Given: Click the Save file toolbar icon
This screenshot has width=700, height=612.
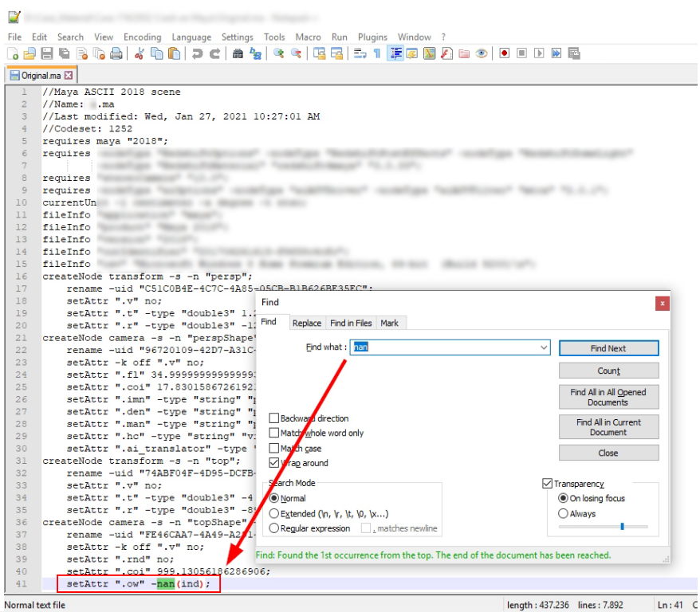Looking at the screenshot, I should 47,53.
